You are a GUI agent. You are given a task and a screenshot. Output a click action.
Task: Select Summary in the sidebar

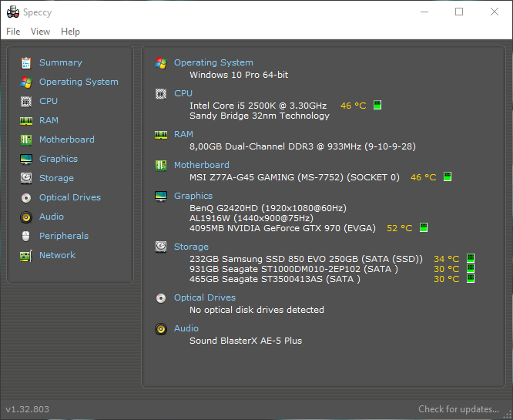[x=61, y=62]
